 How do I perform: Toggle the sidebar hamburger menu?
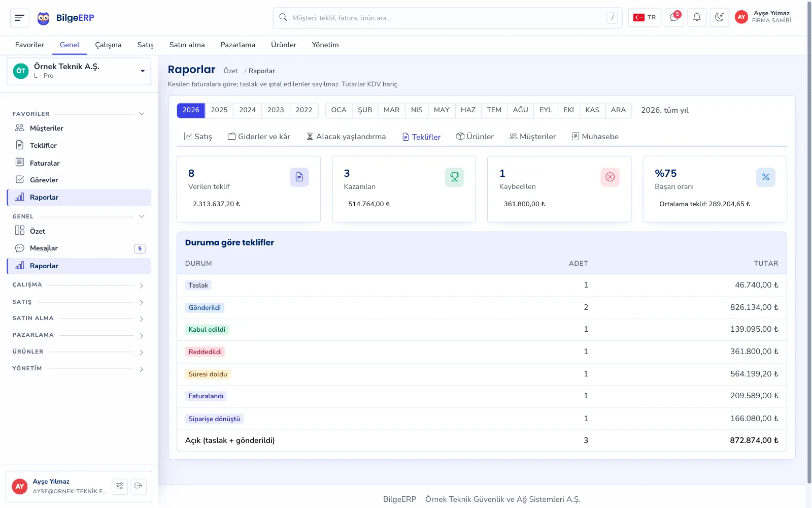20,18
